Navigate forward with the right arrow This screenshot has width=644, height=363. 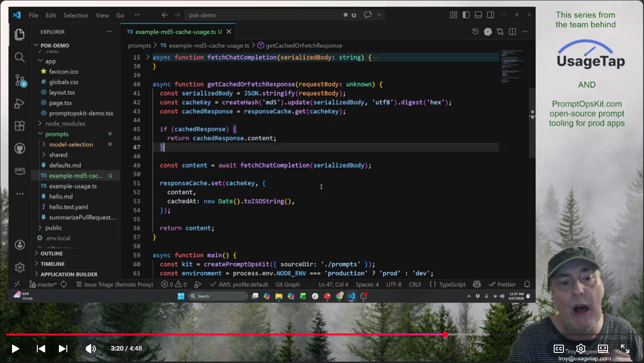tap(177, 15)
